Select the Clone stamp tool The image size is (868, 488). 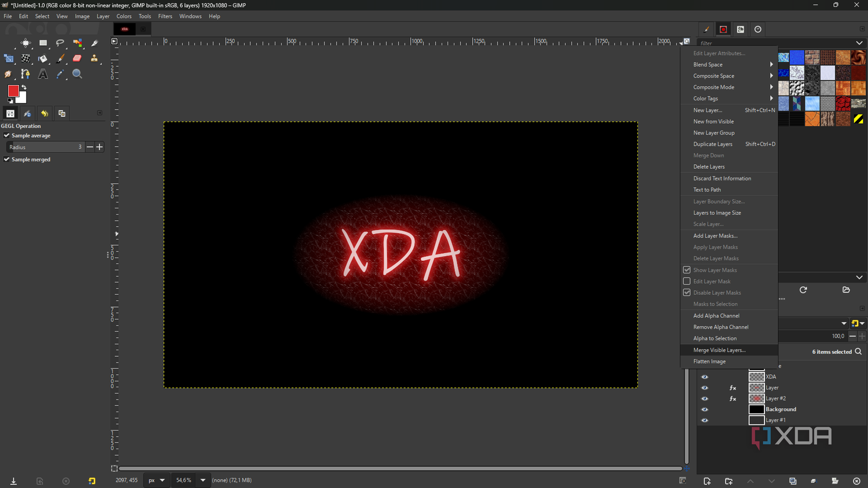pyautogui.click(x=94, y=58)
